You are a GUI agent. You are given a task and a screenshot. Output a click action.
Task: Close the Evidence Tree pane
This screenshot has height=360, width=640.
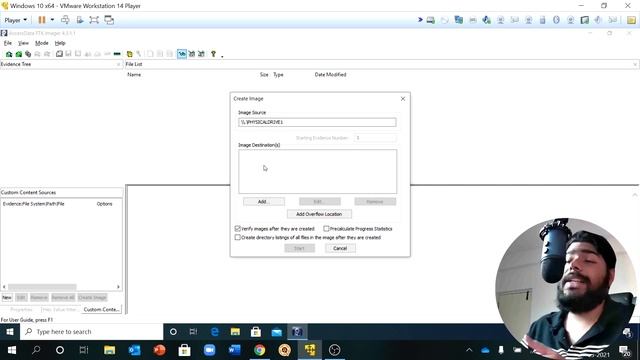(x=118, y=64)
